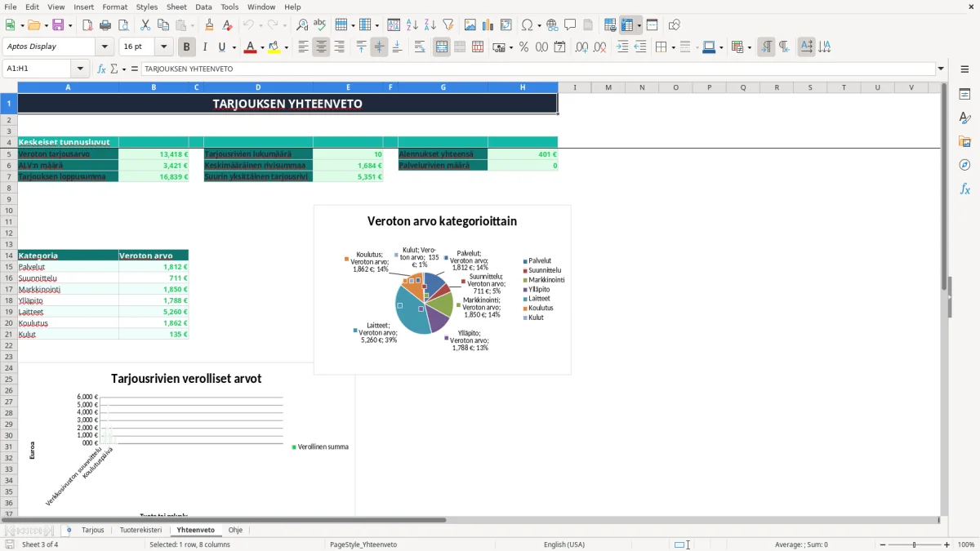
Task: Select the pie chart Veroton arvo kategorioittain
Action: (x=443, y=290)
